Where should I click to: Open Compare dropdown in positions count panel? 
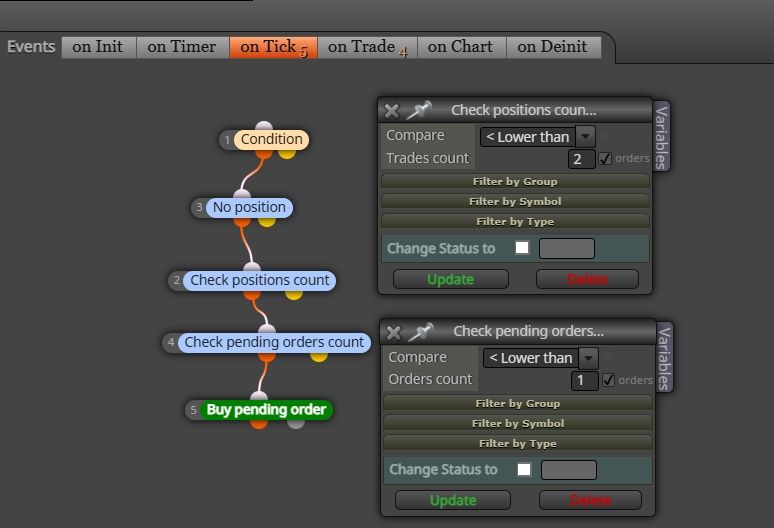tap(537, 137)
